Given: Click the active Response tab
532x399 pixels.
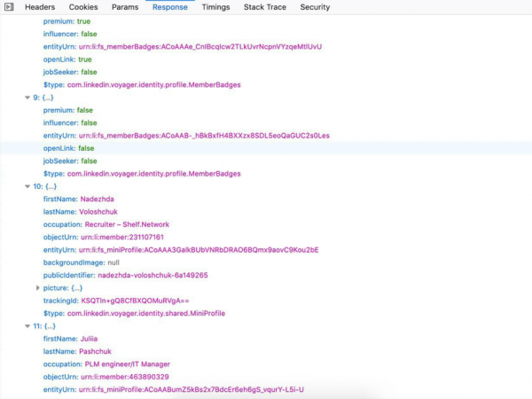Looking at the screenshot, I should click(169, 7).
